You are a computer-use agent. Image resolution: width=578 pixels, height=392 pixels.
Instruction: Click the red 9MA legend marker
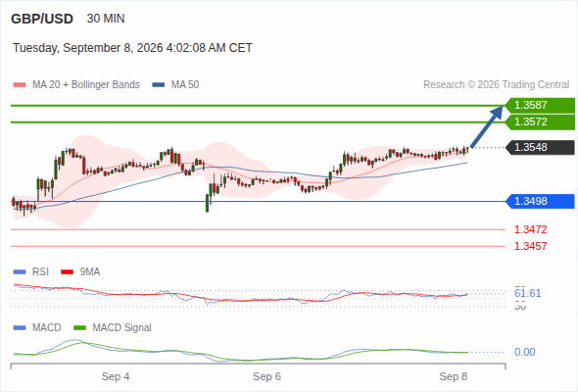pos(67,272)
